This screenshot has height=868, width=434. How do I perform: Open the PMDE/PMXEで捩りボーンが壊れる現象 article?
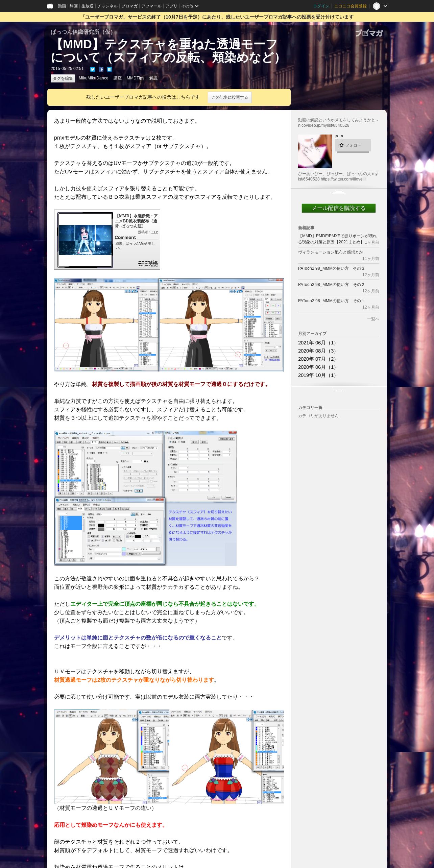click(x=337, y=239)
